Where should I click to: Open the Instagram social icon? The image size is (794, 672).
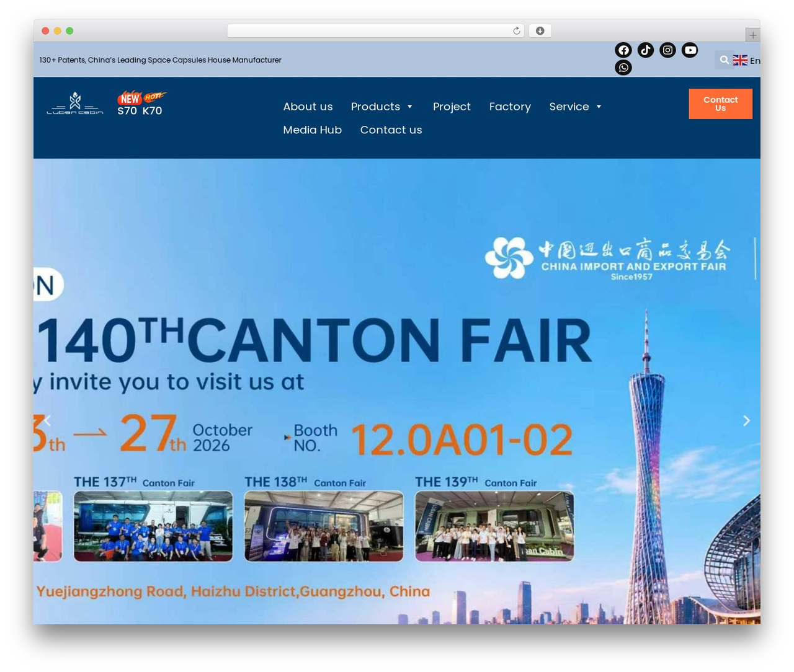(x=667, y=50)
